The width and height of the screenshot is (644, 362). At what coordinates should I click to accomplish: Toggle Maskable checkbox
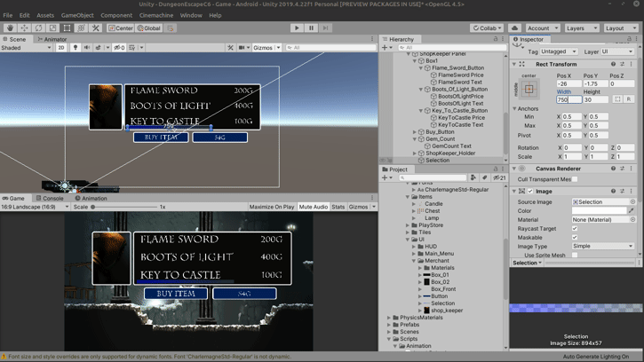[x=575, y=237]
